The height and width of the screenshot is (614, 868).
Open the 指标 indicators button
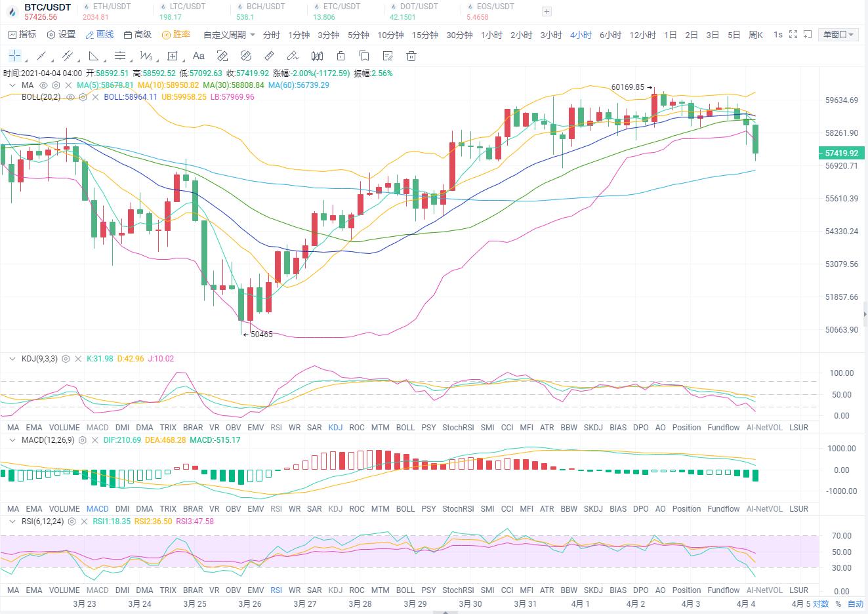pyautogui.click(x=22, y=35)
